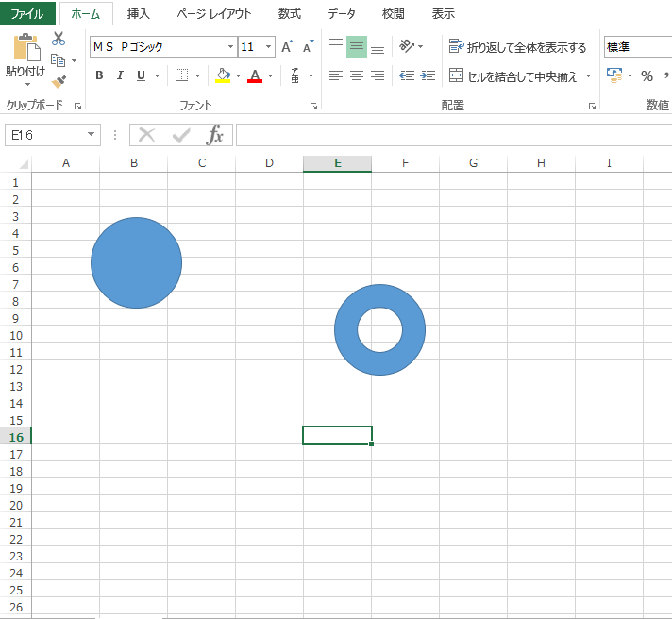Image resolution: width=672 pixels, height=619 pixels.
Task: Toggle Italic formatting
Action: (120, 75)
